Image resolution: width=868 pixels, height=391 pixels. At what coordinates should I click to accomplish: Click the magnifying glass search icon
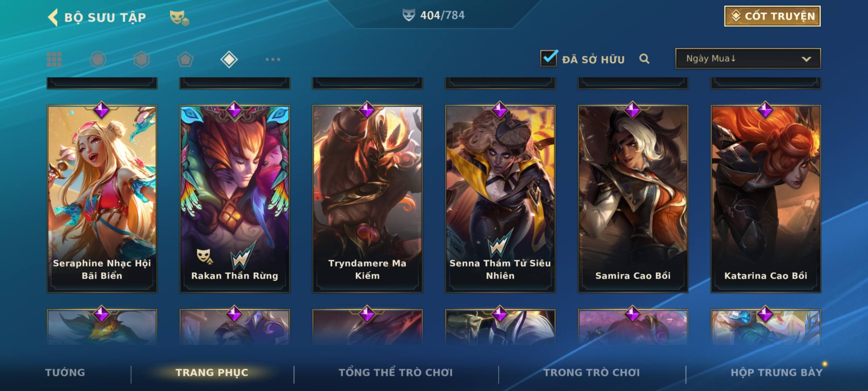click(x=644, y=59)
